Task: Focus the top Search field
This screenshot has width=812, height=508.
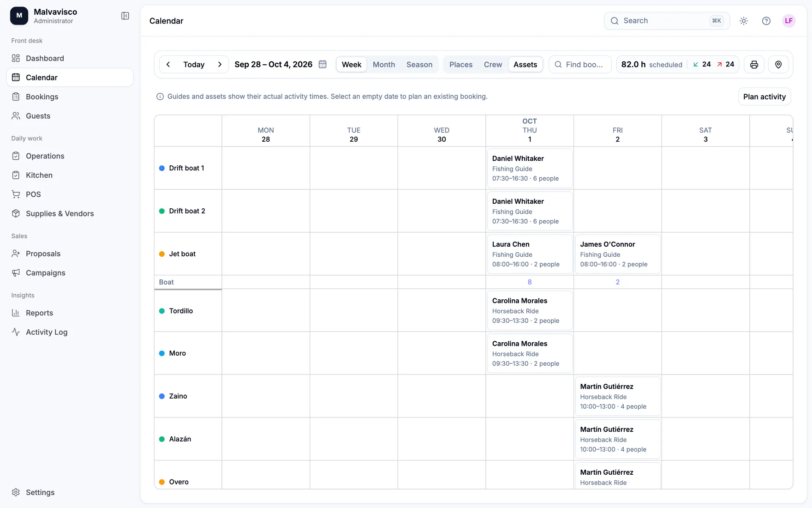Action: point(667,21)
